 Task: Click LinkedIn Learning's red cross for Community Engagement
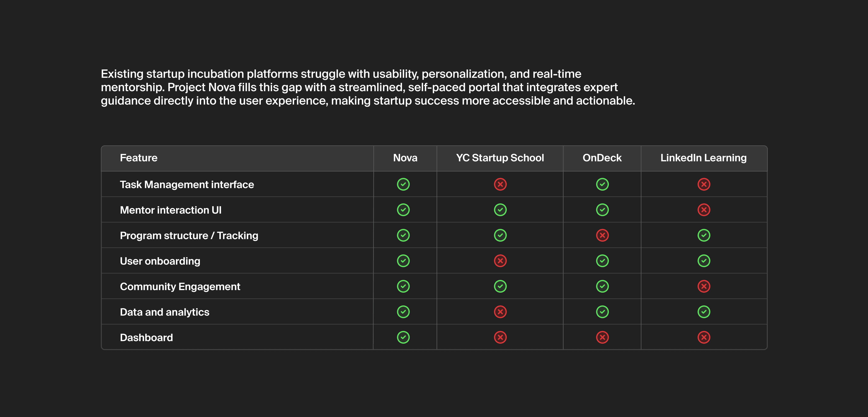704,286
